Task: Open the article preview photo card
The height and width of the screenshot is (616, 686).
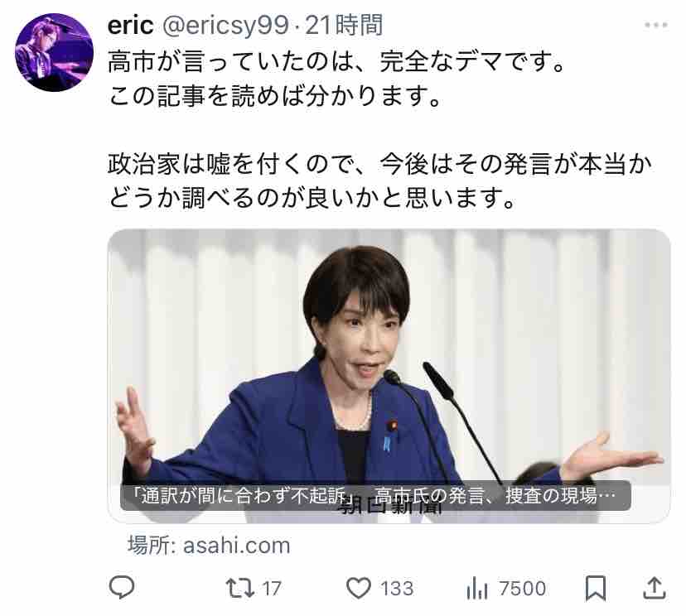Action: [389, 376]
